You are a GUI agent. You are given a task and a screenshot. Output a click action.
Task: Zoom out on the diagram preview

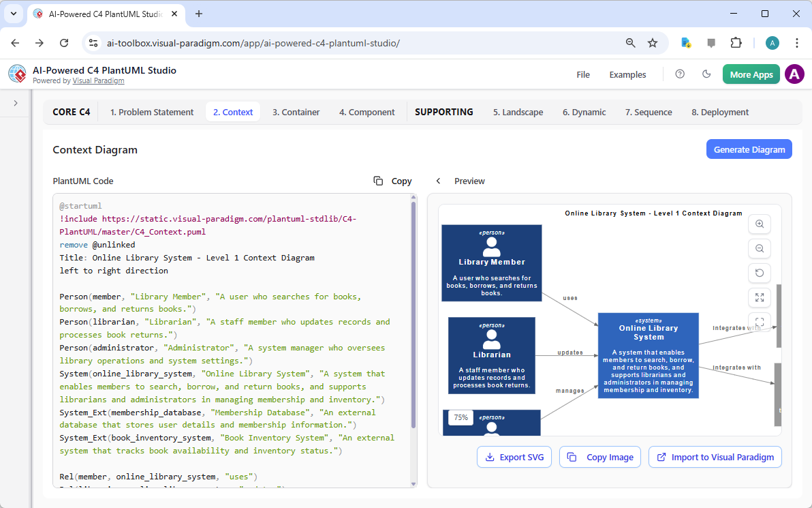759,248
